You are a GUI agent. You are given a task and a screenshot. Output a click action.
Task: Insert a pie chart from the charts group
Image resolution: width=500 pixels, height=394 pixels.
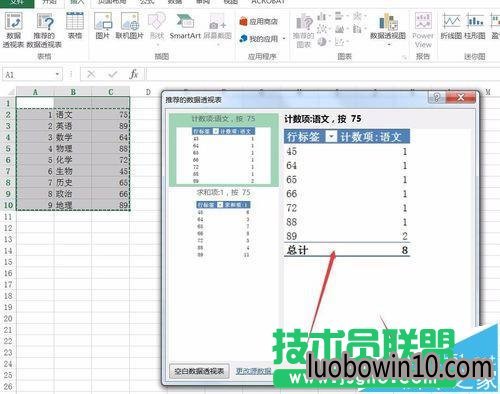click(322, 42)
